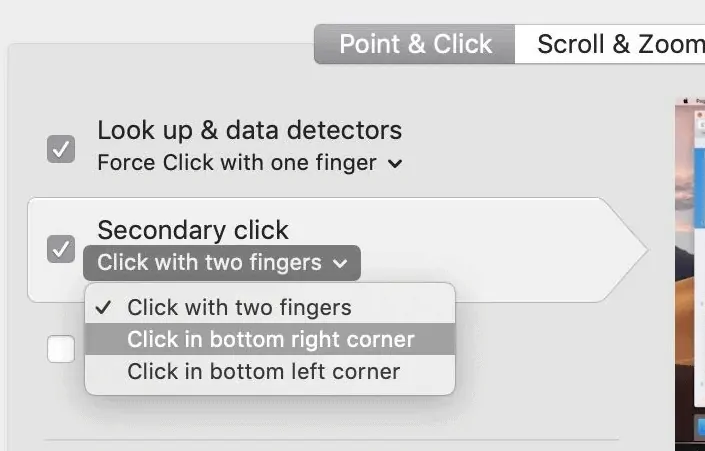Click chevron beside Force Click with one finger
705x451 pixels.
[395, 164]
